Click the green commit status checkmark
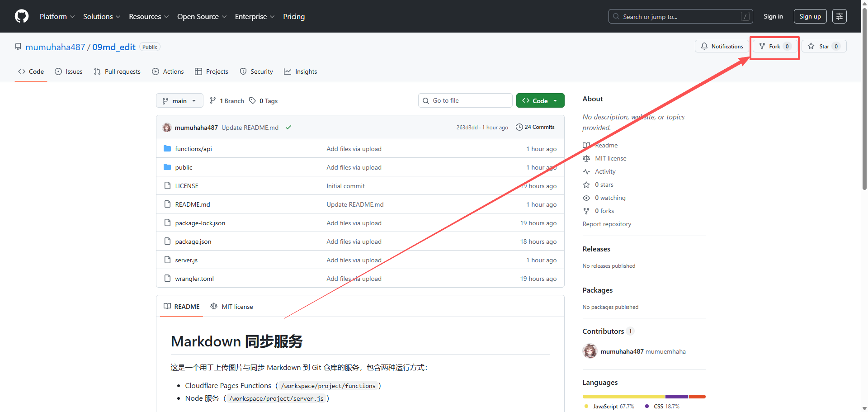Viewport: 868px width, 412px height. tap(288, 128)
